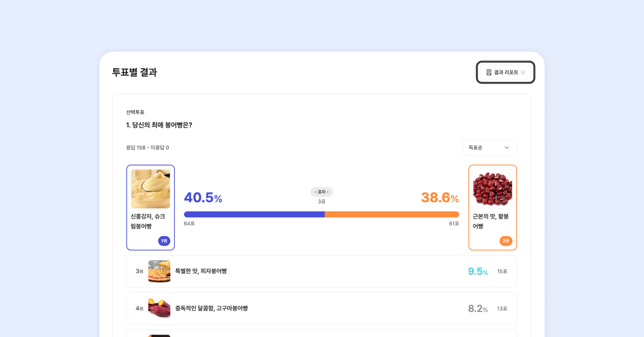644x337 pixels.
Task: Click the question title 당신의 최애 붕어빵은?
Action: point(159,125)
